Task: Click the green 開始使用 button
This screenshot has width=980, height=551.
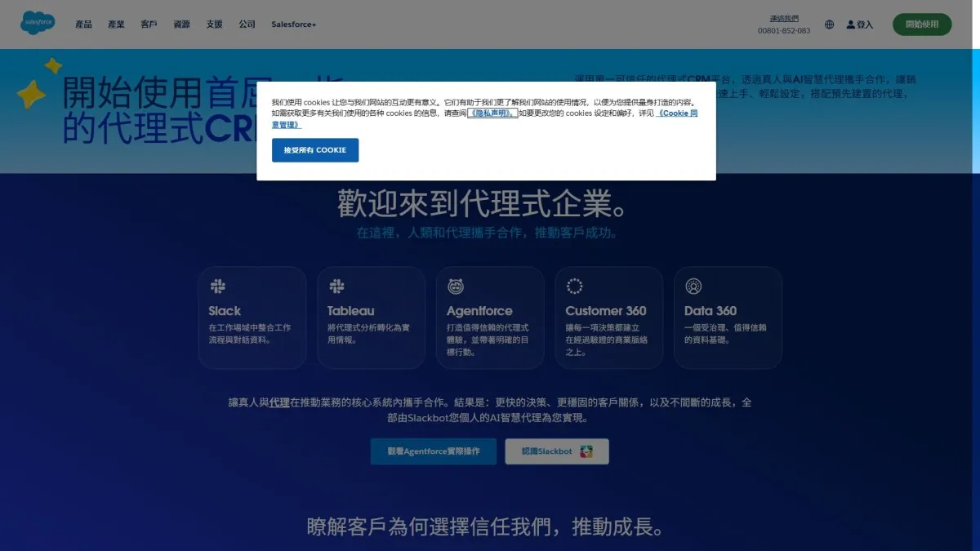Action: pos(922,24)
